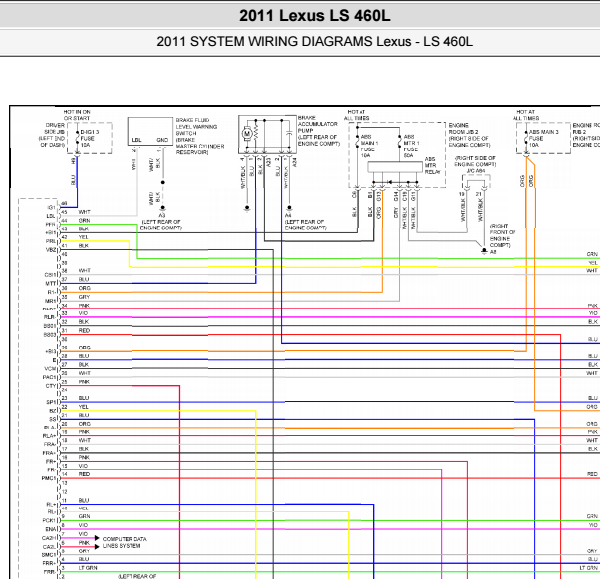Click the A4 ground point symbol
The height and width of the screenshot is (579, 600).
point(289,208)
